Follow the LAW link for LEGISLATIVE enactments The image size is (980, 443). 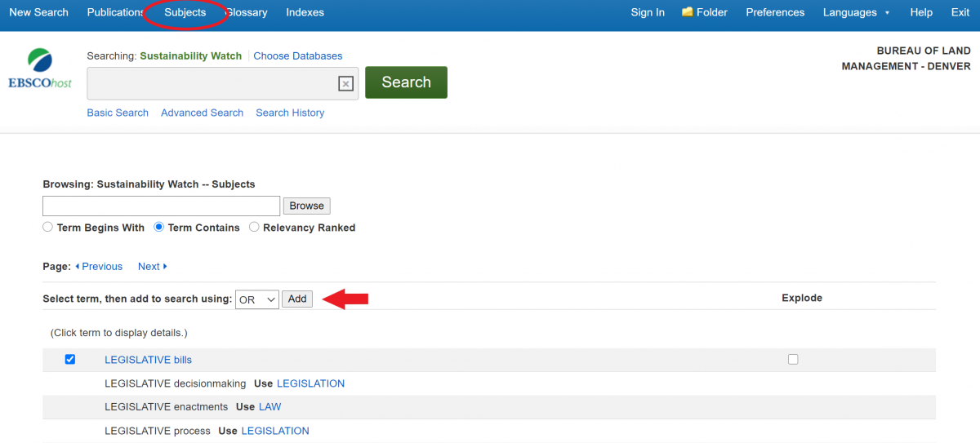tap(269, 406)
